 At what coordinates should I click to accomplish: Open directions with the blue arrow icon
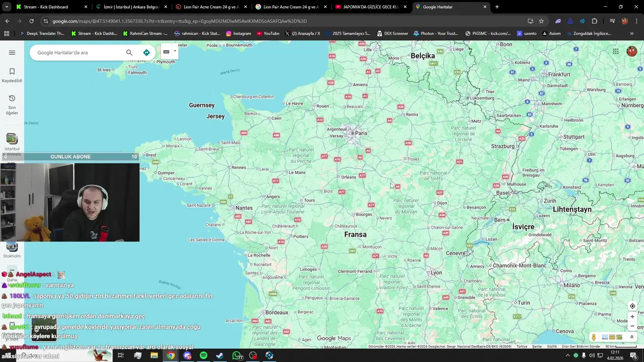(146, 52)
